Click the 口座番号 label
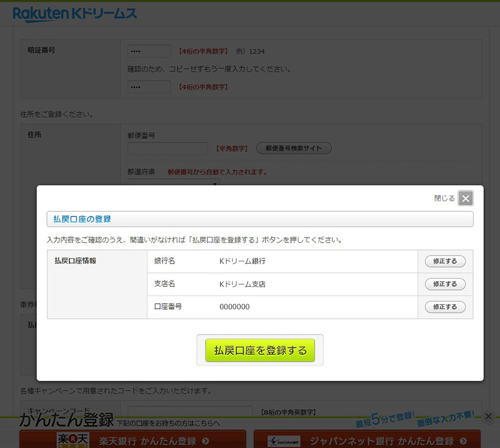This screenshot has height=448, width=500. 168,306
